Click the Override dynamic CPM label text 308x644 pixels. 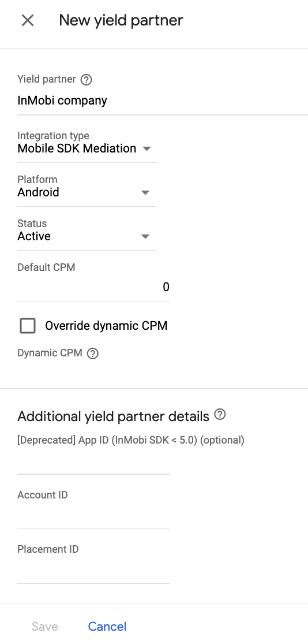click(106, 326)
